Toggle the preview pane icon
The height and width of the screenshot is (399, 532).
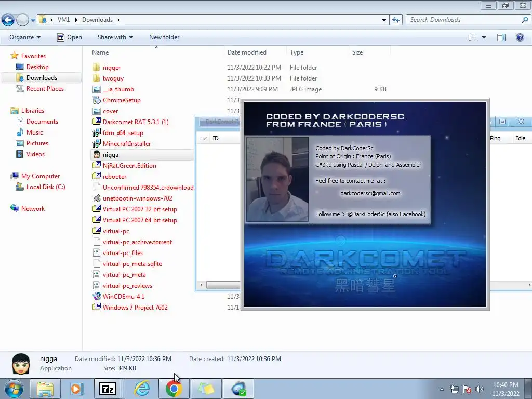coord(501,37)
